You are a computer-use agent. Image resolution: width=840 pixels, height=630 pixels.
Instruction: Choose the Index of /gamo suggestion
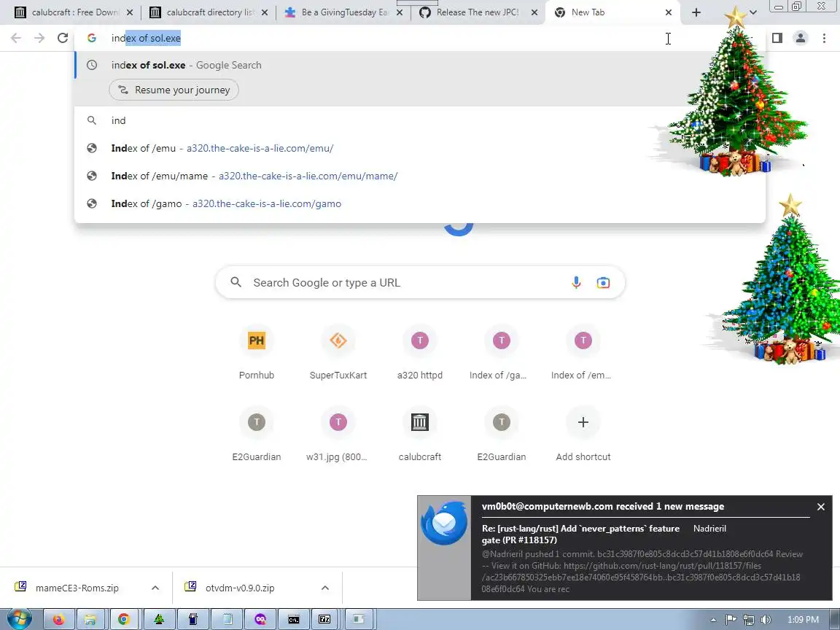(419, 203)
